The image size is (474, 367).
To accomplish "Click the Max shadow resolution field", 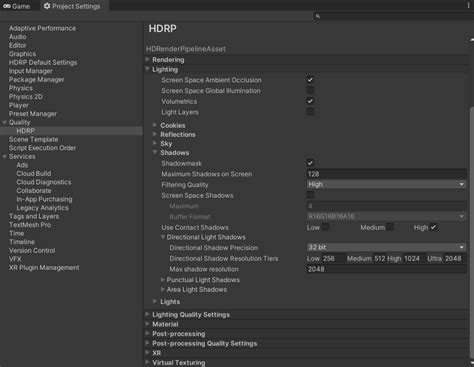I will pos(386,269).
